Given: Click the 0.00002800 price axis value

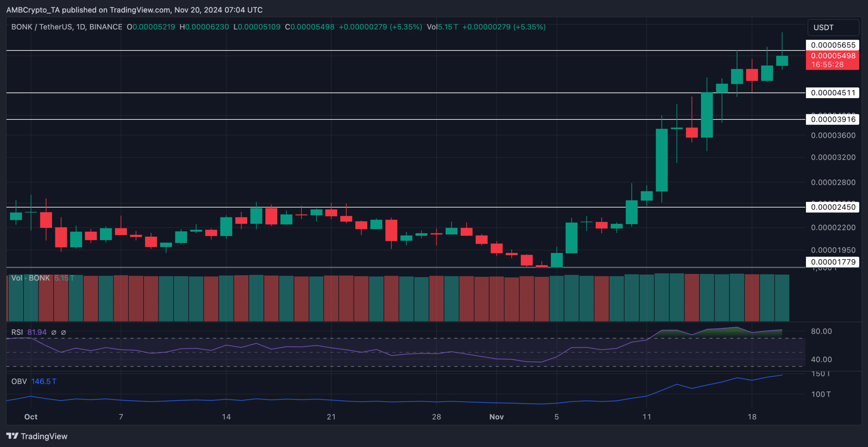Looking at the screenshot, I should pyautogui.click(x=833, y=182).
